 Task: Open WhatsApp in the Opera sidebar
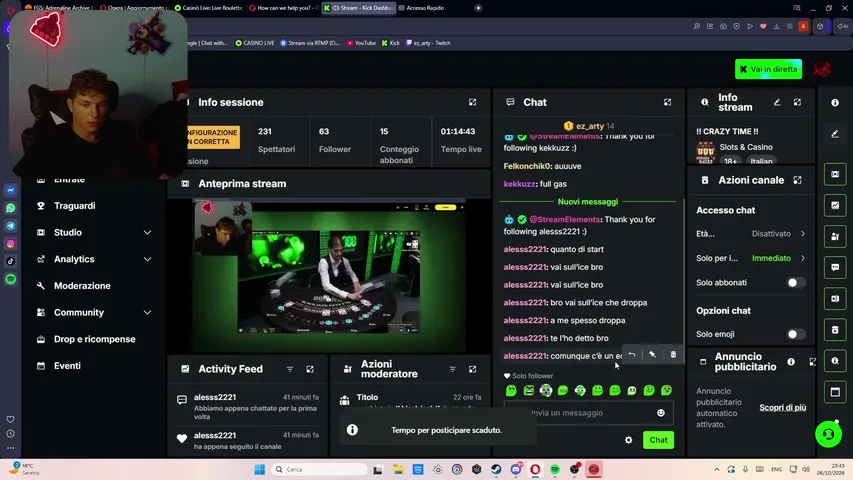click(10, 208)
